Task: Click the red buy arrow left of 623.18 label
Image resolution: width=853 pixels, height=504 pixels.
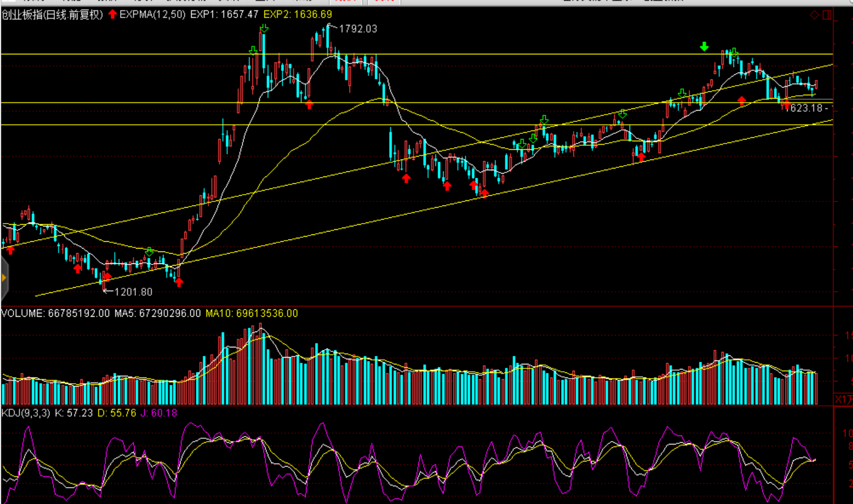Action: coord(785,103)
